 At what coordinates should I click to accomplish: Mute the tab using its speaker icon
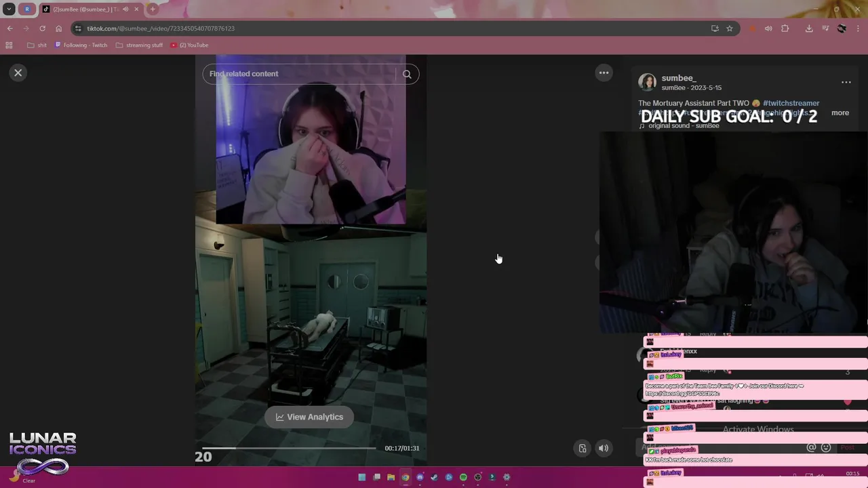(125, 9)
